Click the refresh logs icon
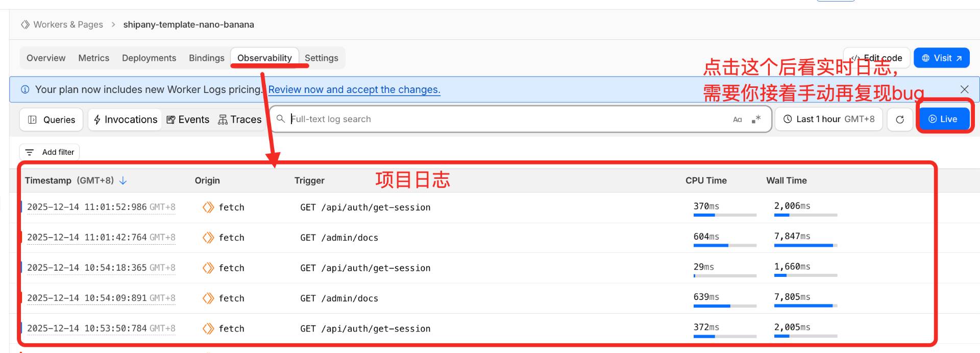Screen dimensions: 980x353 tap(899, 120)
